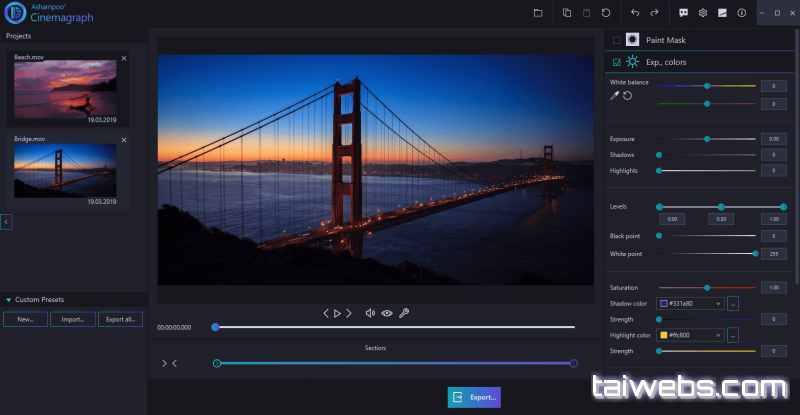
Task: Uncheck the Exp., colors checkbox
Action: pos(616,62)
